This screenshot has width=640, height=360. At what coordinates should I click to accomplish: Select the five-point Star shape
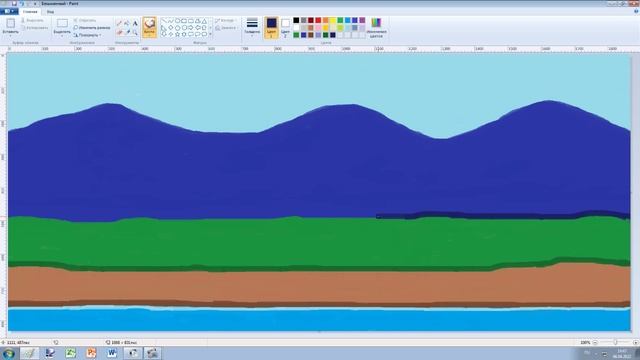(x=178, y=34)
